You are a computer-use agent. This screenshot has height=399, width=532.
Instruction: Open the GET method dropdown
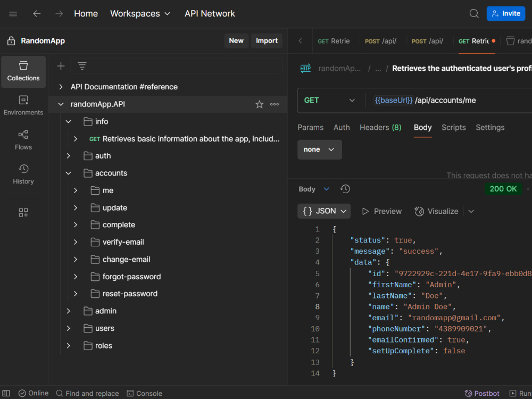[x=329, y=100]
